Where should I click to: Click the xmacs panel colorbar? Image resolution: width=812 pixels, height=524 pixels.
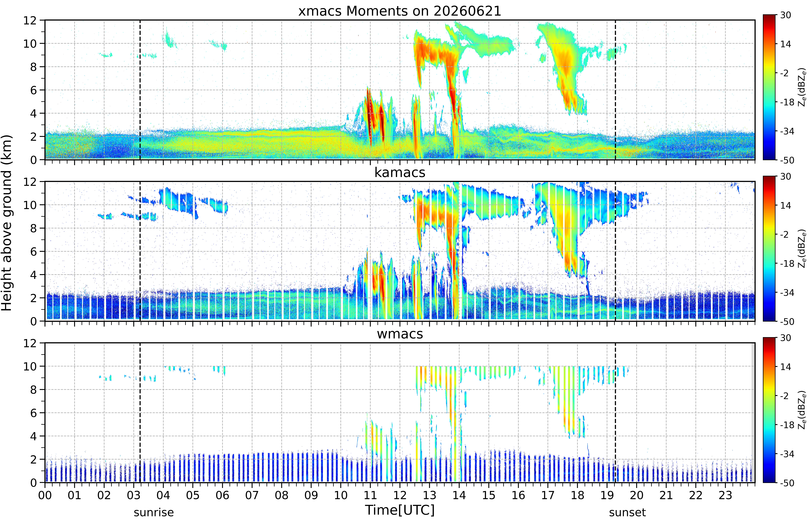(769, 87)
